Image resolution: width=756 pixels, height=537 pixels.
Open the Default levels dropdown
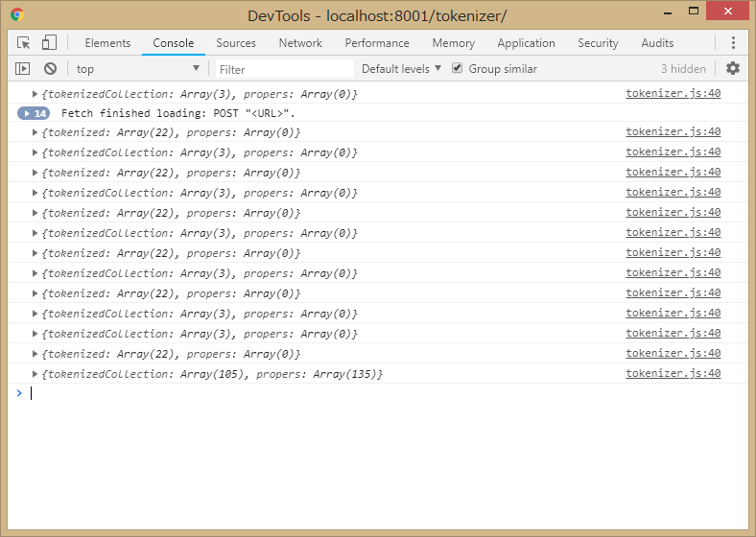[401, 69]
